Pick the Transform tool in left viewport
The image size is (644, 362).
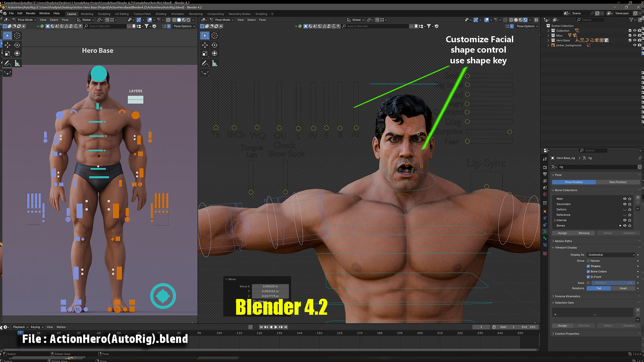tap(17, 54)
